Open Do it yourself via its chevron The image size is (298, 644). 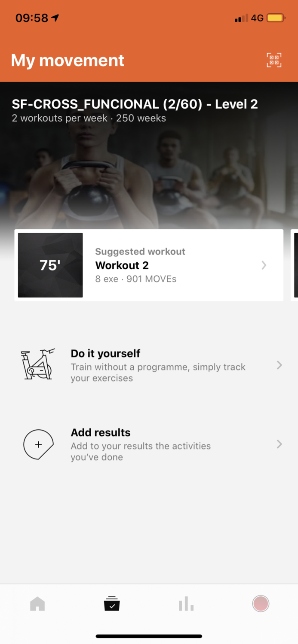(279, 365)
